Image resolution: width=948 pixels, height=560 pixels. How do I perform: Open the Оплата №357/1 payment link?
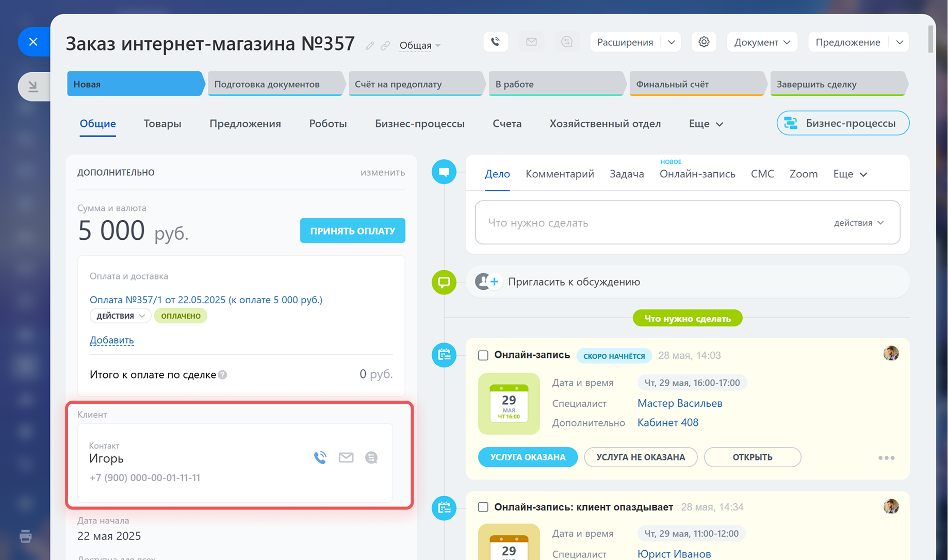point(206,300)
